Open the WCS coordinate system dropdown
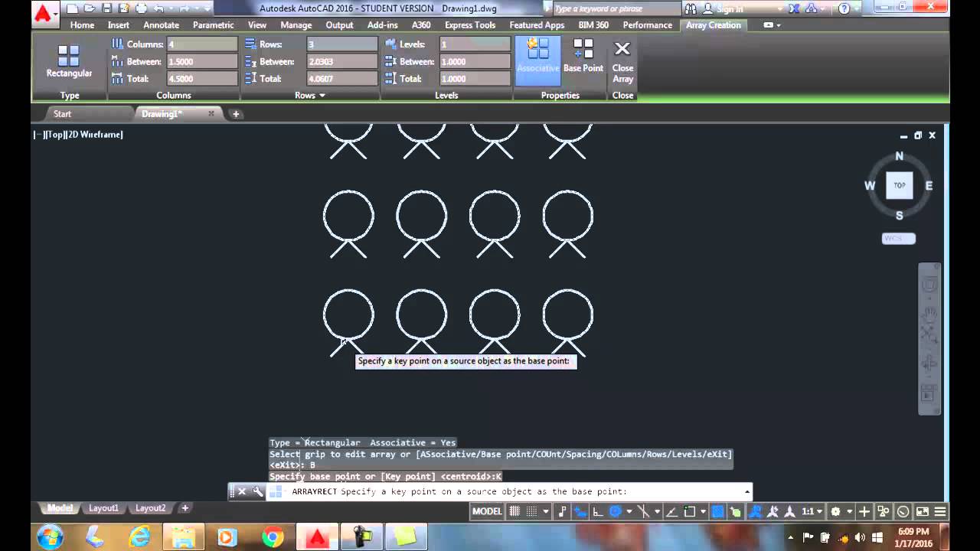Viewport: 980px width, 551px height. click(x=899, y=239)
